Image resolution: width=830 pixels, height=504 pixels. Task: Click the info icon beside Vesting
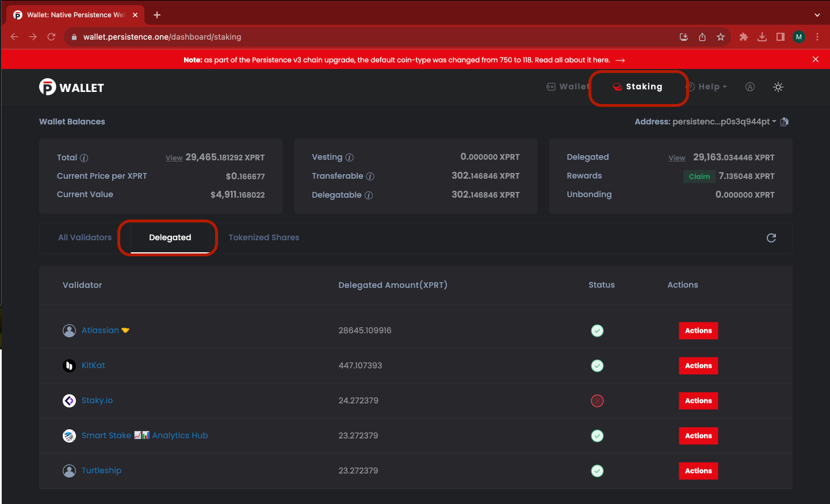coord(349,157)
